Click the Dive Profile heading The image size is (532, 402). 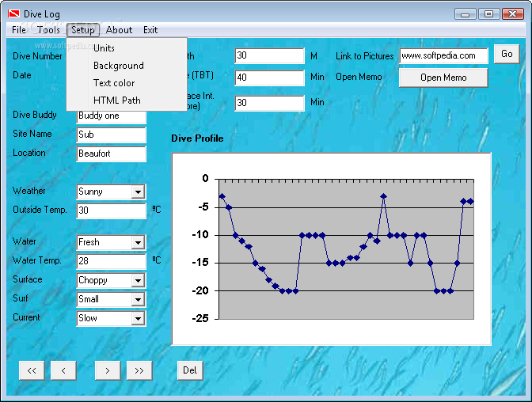tap(197, 138)
